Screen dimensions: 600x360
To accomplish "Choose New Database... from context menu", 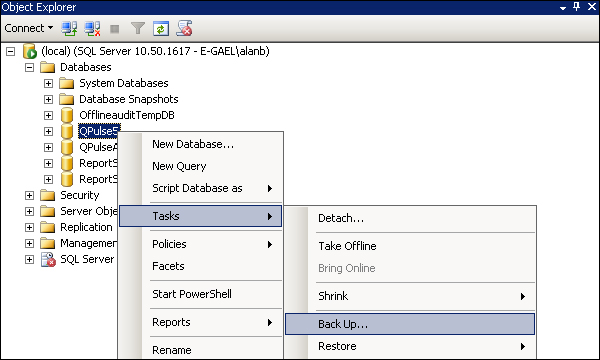I will pos(201,144).
